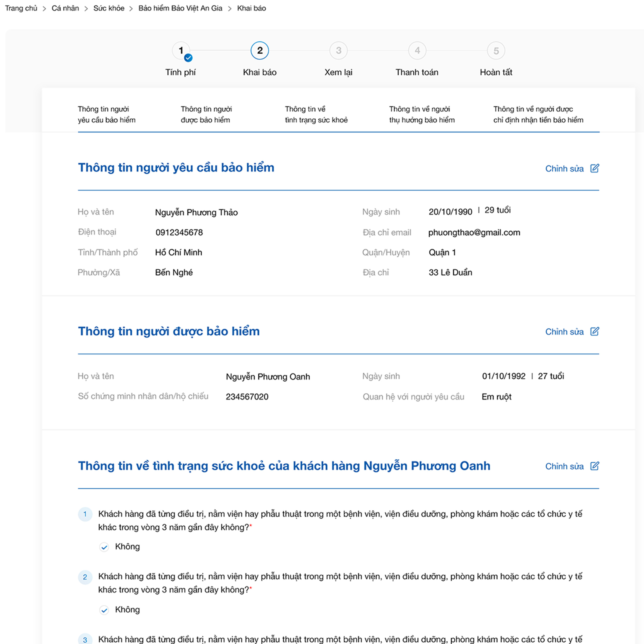The image size is (644, 644).
Task: Click the edit pencil icon for requester info
Action: tap(595, 168)
